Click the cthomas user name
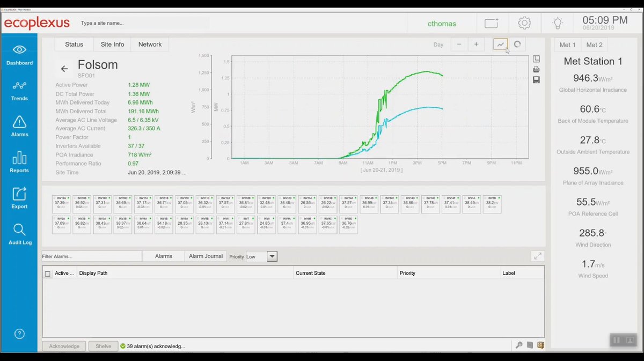This screenshot has height=361, width=644. click(x=442, y=24)
